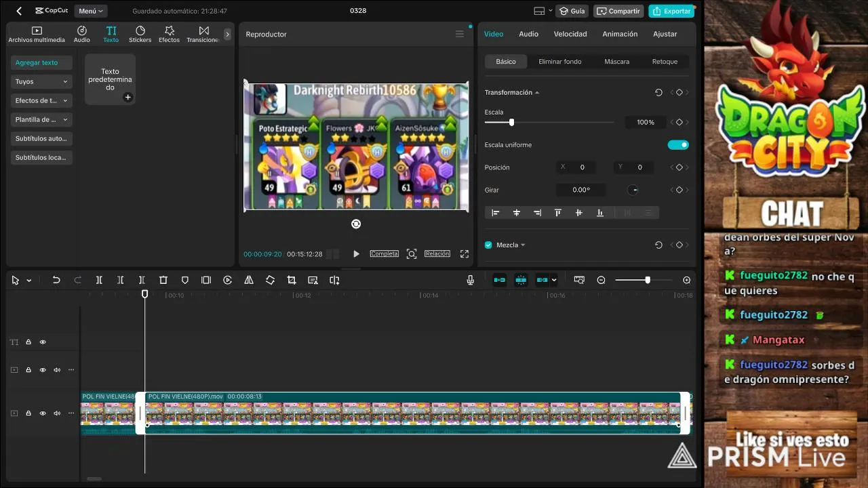Click the shield marker tool icon
Viewport: 868px width, 488px height.
point(184,280)
